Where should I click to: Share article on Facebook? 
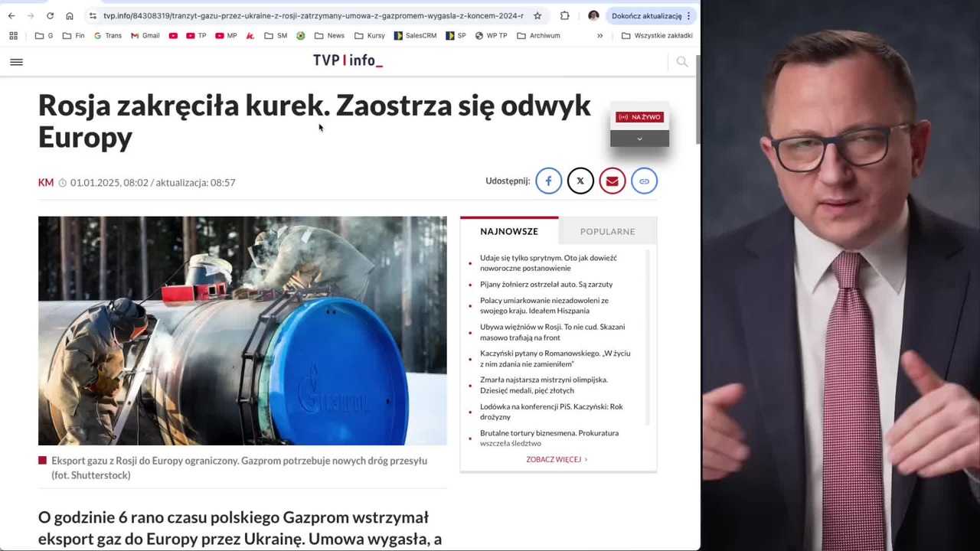(x=548, y=181)
